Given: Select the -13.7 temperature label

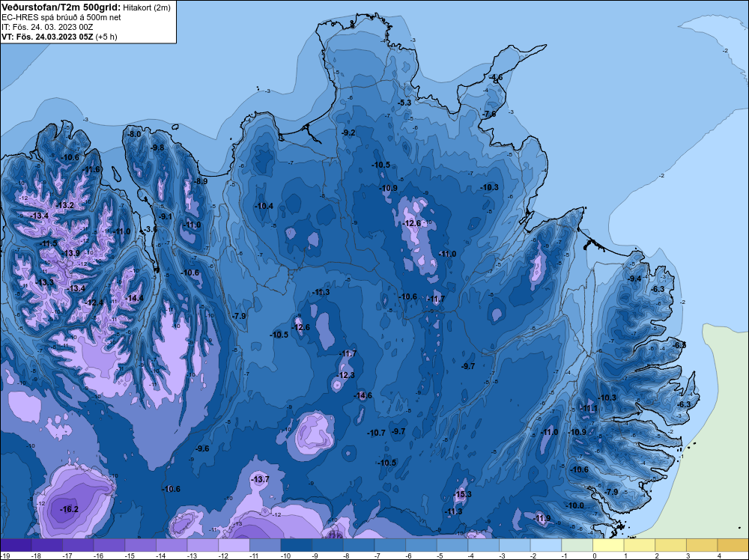Looking at the screenshot, I should point(260,479).
